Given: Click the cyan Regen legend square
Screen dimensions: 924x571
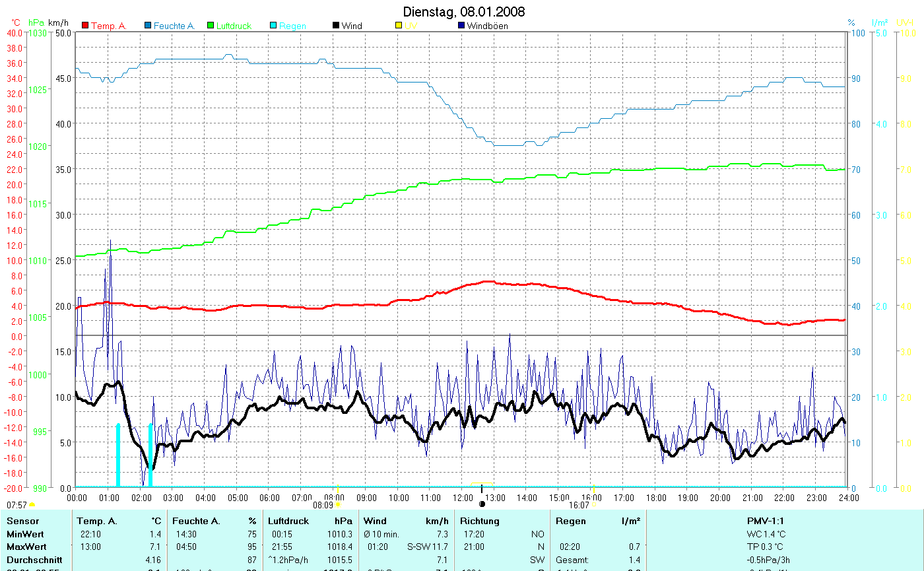Looking at the screenshot, I should coord(274,26).
